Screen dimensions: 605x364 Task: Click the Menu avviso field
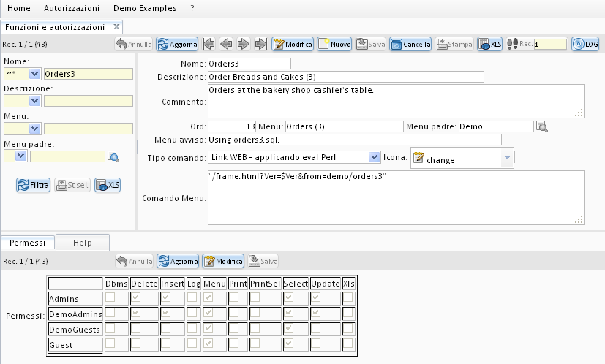355,140
